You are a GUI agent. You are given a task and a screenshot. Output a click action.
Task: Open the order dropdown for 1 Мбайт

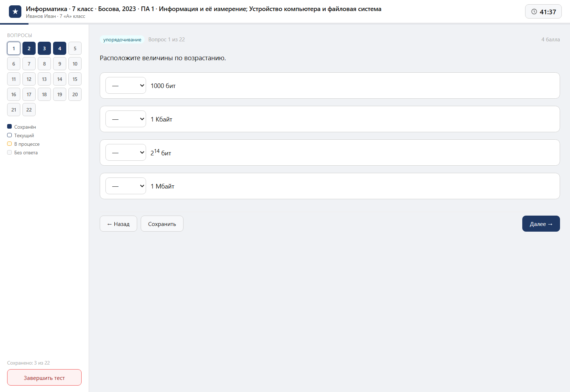click(x=126, y=186)
